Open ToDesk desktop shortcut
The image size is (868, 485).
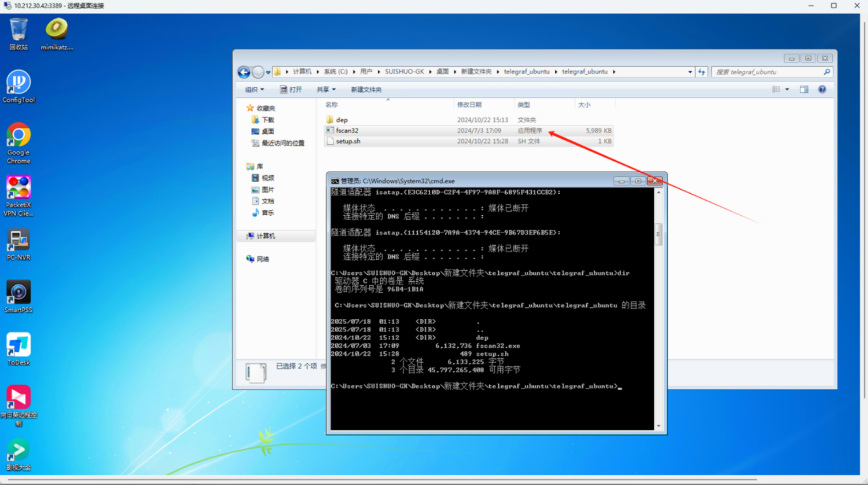[18, 349]
